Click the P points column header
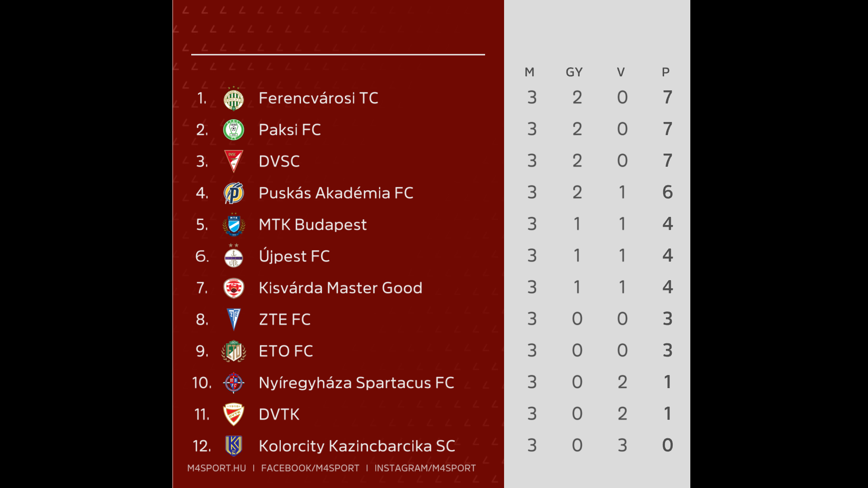Screen dimensions: 868x488 click(666, 72)
